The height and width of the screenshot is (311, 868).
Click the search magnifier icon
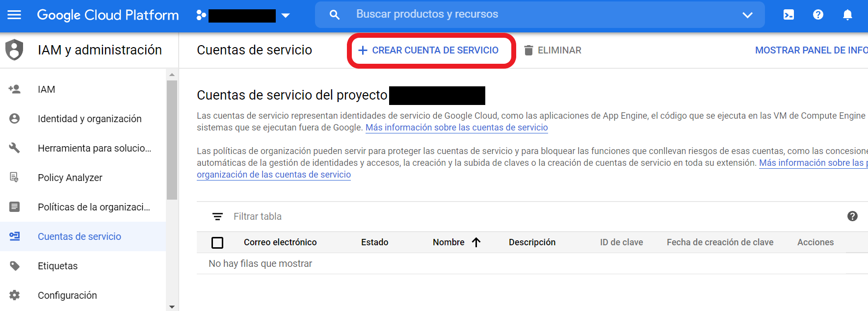[x=335, y=15]
